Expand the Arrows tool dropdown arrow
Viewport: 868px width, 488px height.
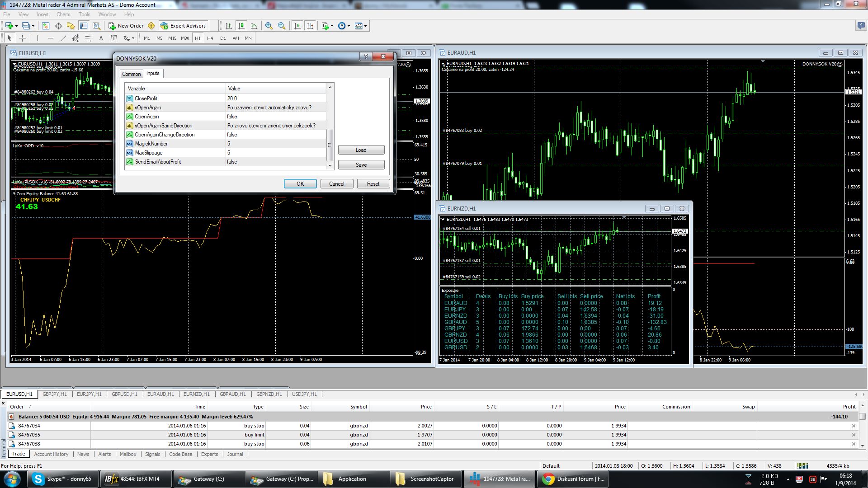click(x=133, y=38)
